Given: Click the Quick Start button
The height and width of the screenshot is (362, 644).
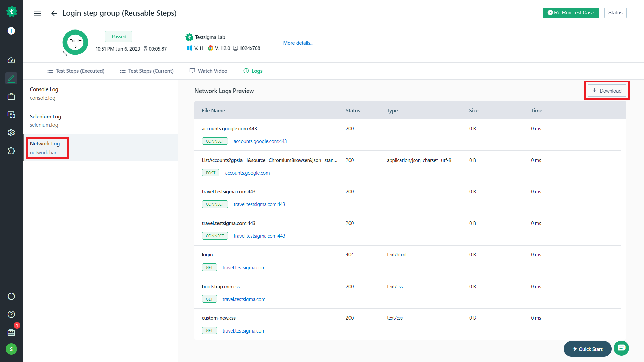Looking at the screenshot, I should [x=587, y=349].
